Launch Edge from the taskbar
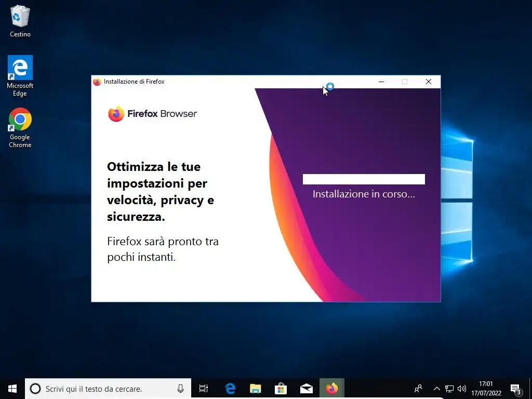 click(x=230, y=389)
